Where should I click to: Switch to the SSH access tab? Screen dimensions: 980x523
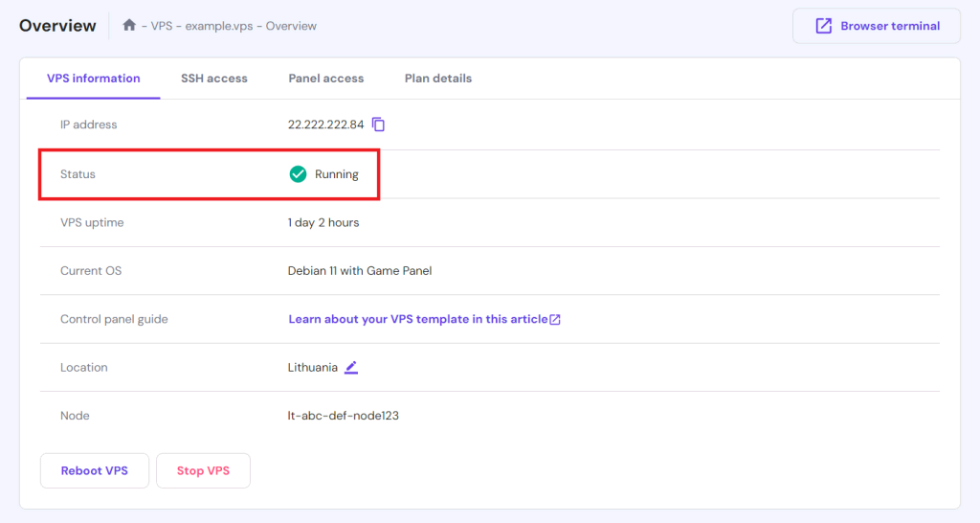tap(214, 79)
